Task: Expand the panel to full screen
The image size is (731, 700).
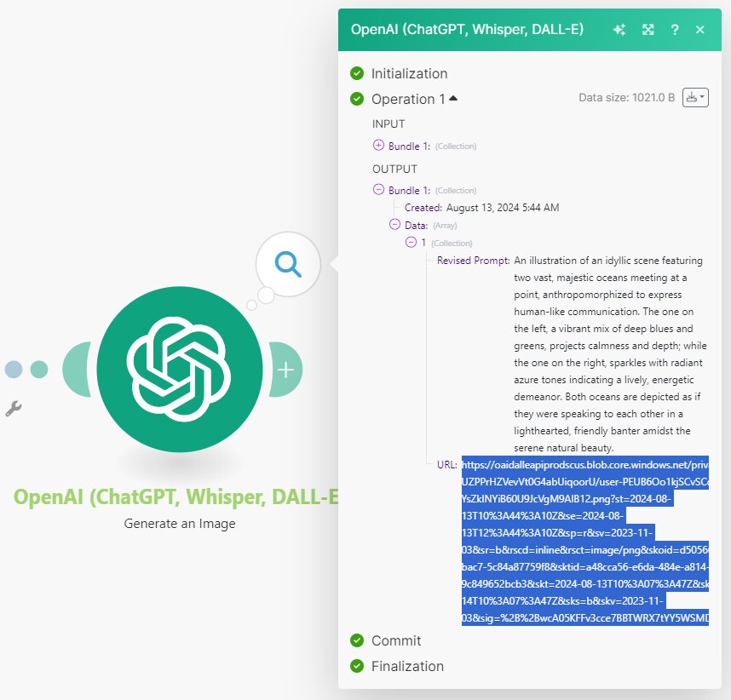Action: [x=648, y=30]
